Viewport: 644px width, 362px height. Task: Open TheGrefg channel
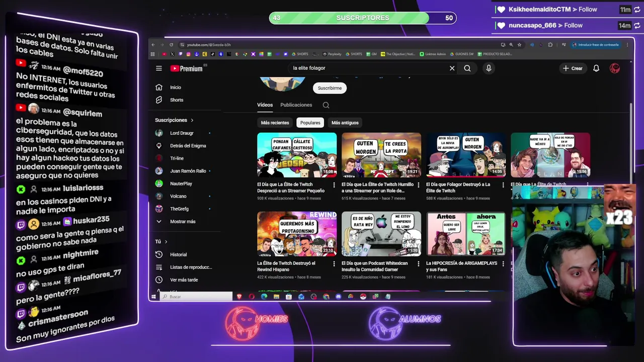tap(179, 209)
